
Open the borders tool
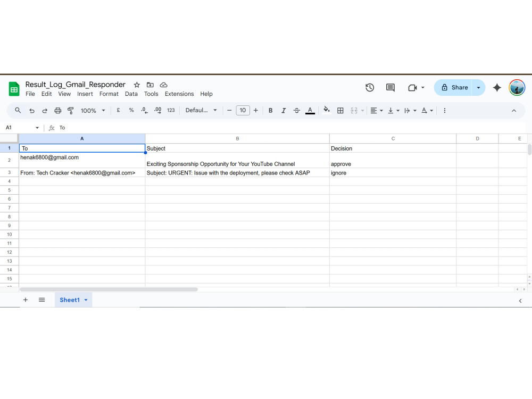point(340,111)
